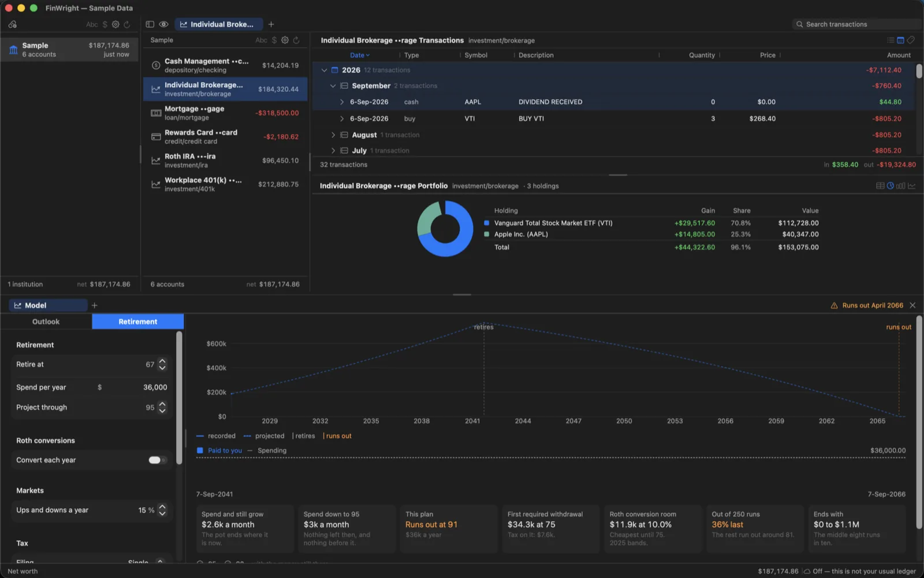Click the Rewards Card account icon

(x=156, y=137)
